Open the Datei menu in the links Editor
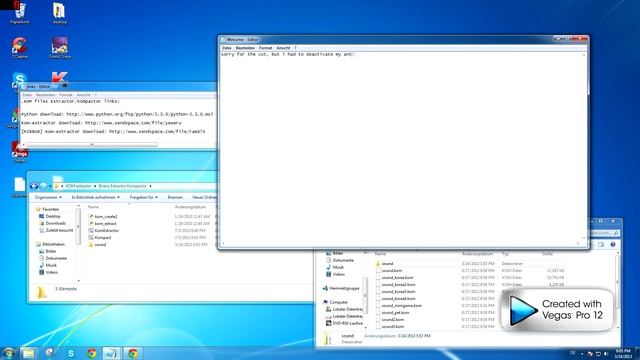The image size is (640, 360). click(27, 95)
